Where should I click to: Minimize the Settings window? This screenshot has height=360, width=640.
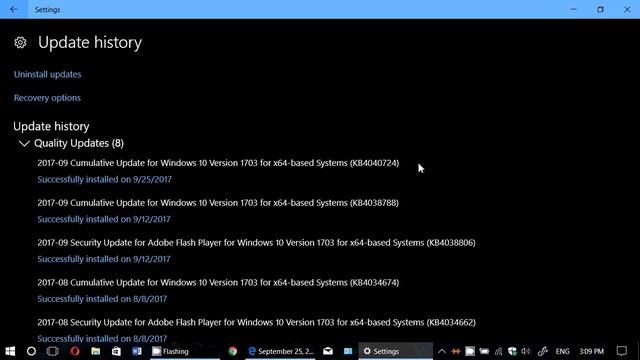click(x=573, y=9)
